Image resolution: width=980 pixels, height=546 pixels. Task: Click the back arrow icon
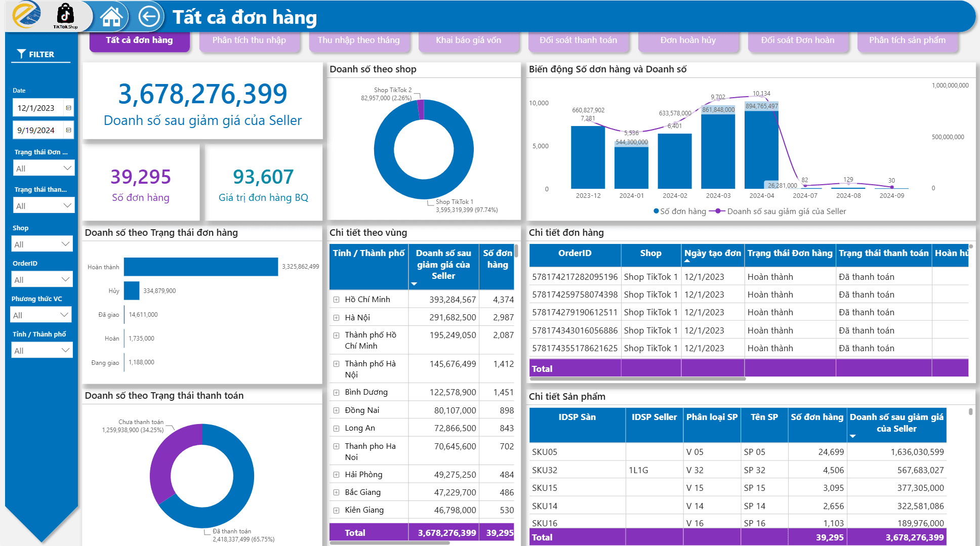pyautogui.click(x=149, y=17)
